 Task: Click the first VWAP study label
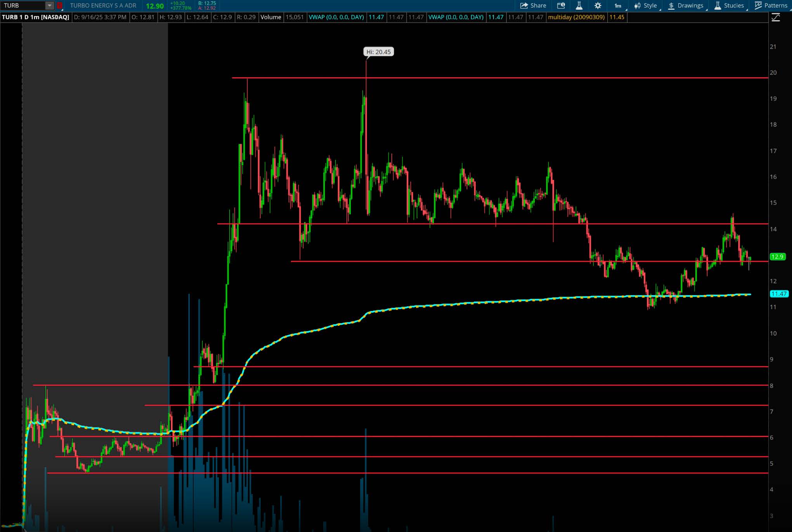(336, 17)
